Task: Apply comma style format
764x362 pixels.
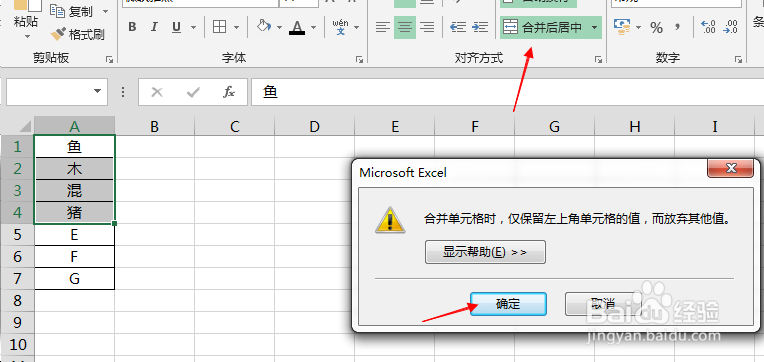Action: coord(677,27)
